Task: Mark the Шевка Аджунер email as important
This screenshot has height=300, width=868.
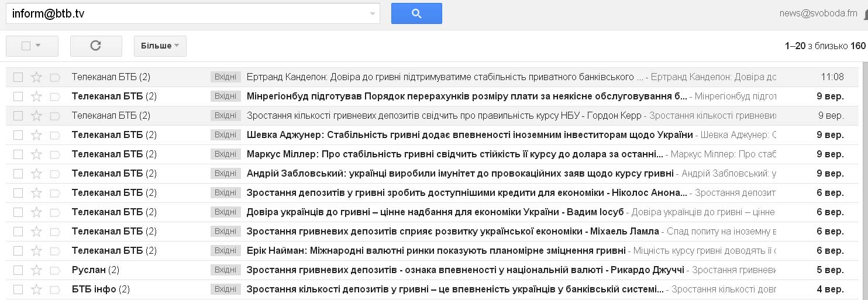Action: (55, 135)
